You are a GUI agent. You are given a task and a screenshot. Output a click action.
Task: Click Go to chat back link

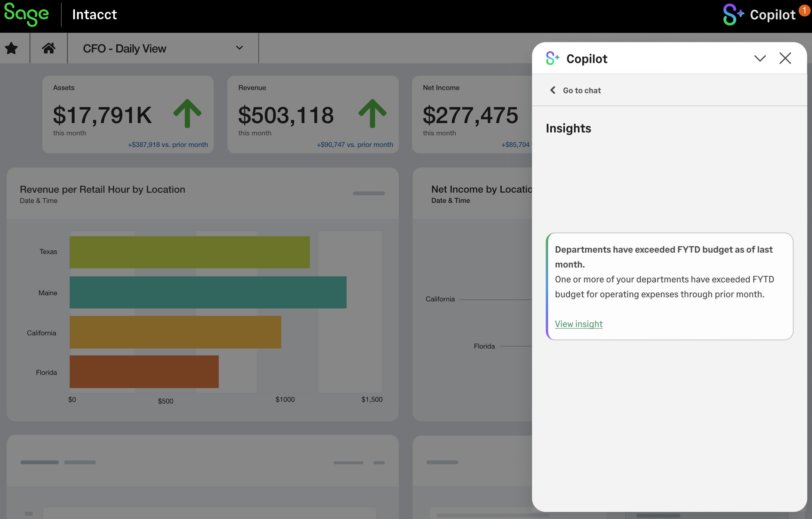point(582,90)
